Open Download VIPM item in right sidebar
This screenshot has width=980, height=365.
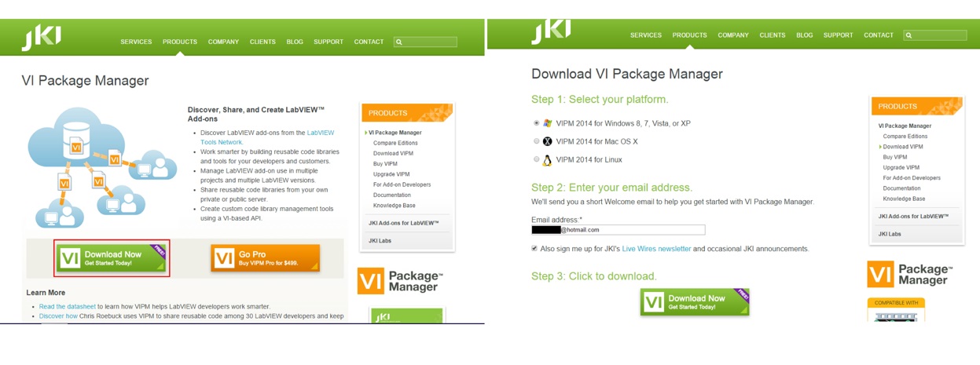pos(903,147)
